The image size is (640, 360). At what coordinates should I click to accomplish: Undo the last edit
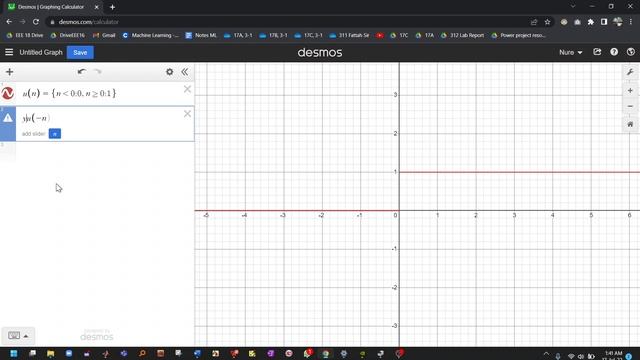tap(82, 72)
